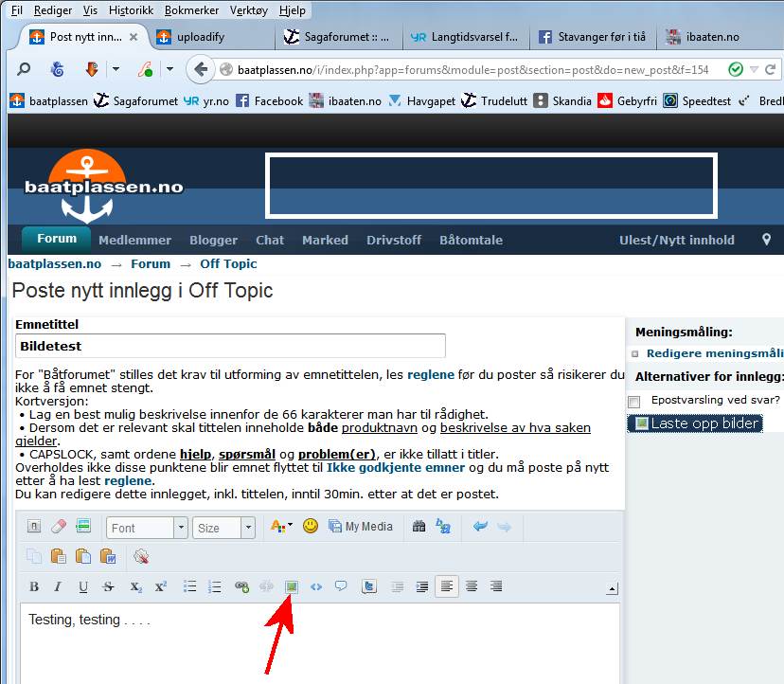784x684 pixels.
Task: Collapse the editor toolbar with corner arrow
Action: point(612,588)
